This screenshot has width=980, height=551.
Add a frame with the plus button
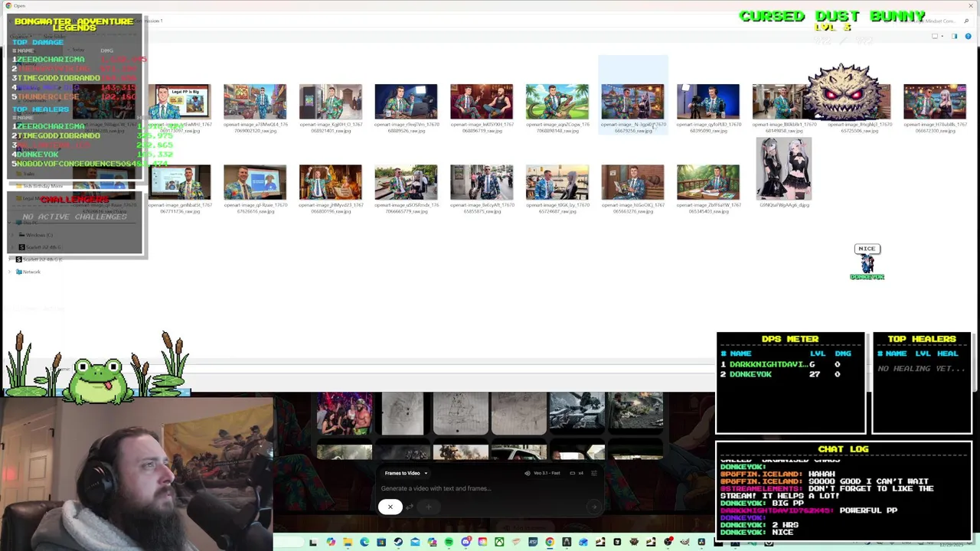[429, 507]
